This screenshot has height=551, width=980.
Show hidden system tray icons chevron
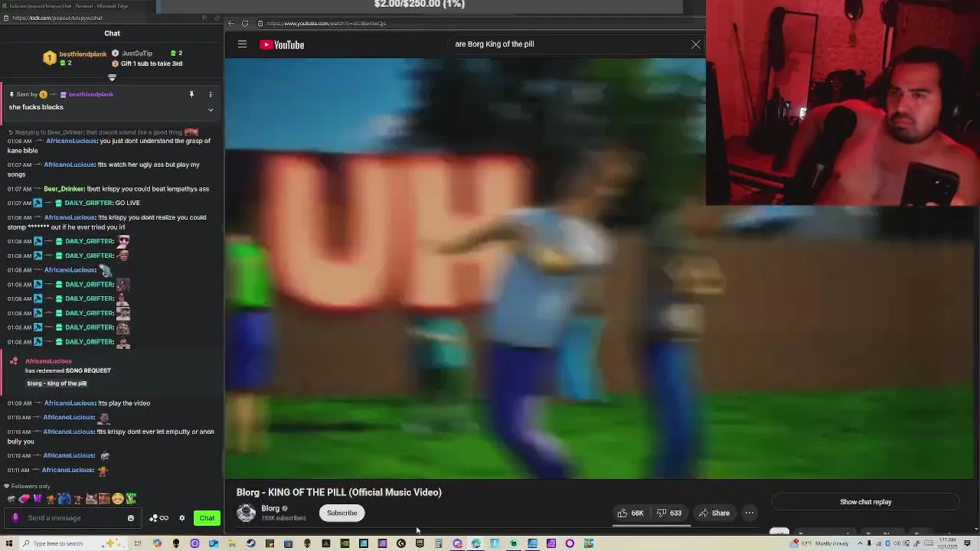tap(860, 543)
